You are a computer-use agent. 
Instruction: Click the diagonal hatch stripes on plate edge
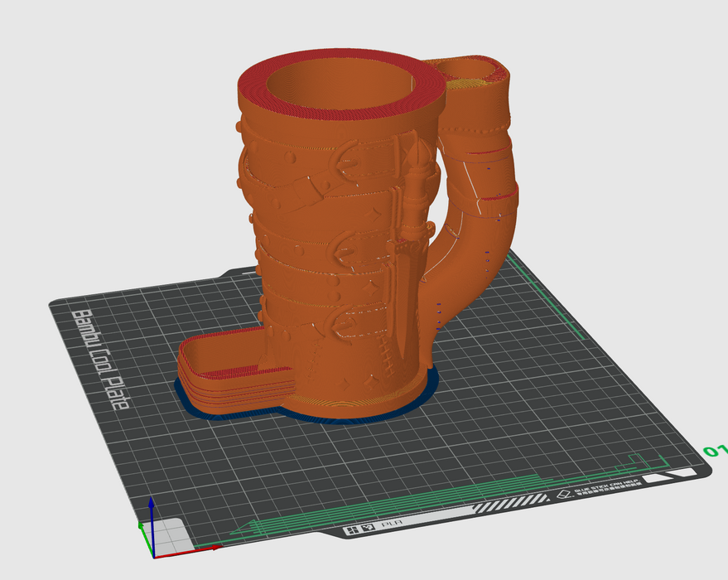[510, 503]
